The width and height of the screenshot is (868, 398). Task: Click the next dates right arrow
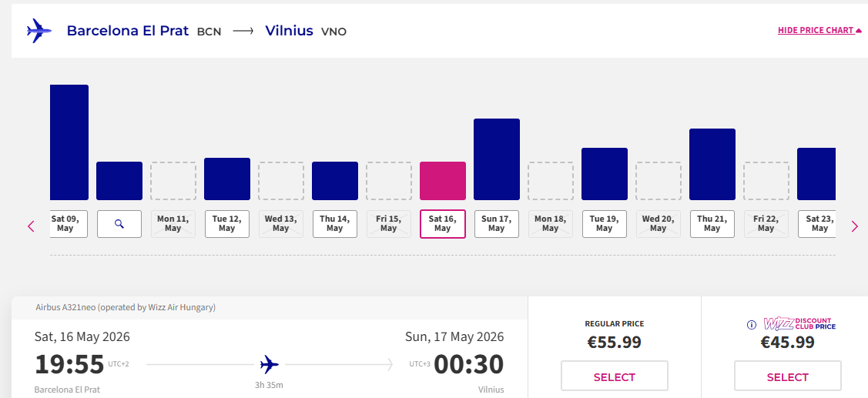[854, 226]
